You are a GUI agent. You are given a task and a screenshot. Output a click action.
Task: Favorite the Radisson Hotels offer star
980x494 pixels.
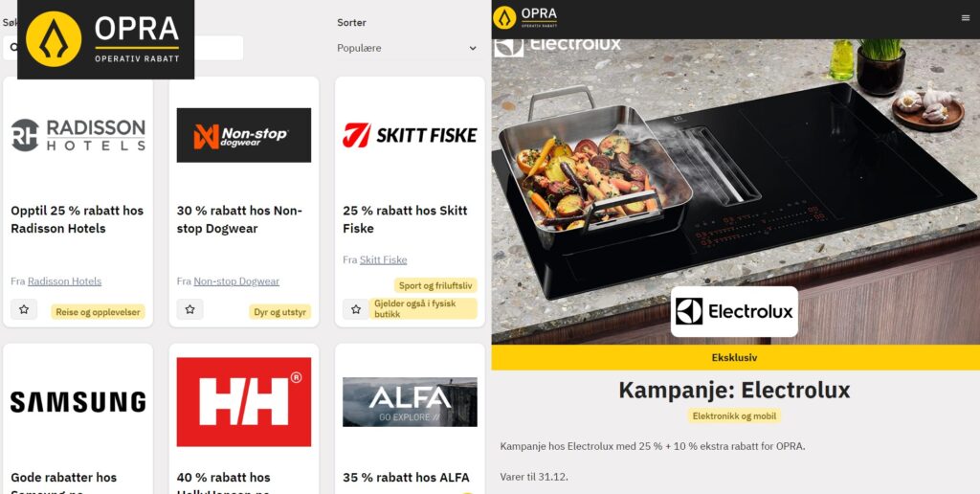point(24,309)
